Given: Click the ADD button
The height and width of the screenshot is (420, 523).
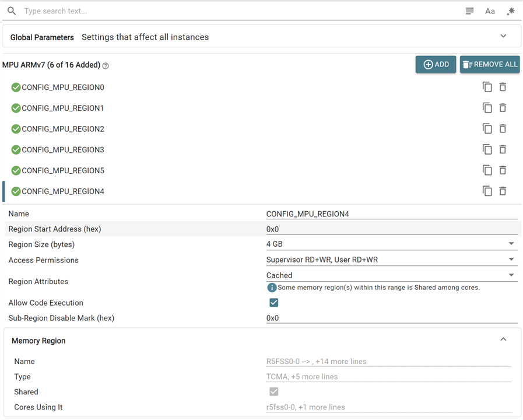Looking at the screenshot, I should pyautogui.click(x=436, y=65).
